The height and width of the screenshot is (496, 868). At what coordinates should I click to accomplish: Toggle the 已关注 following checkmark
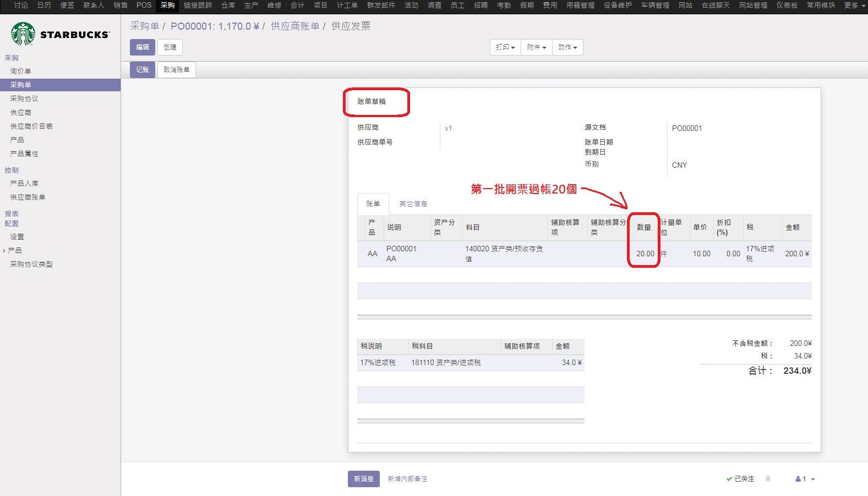point(740,479)
